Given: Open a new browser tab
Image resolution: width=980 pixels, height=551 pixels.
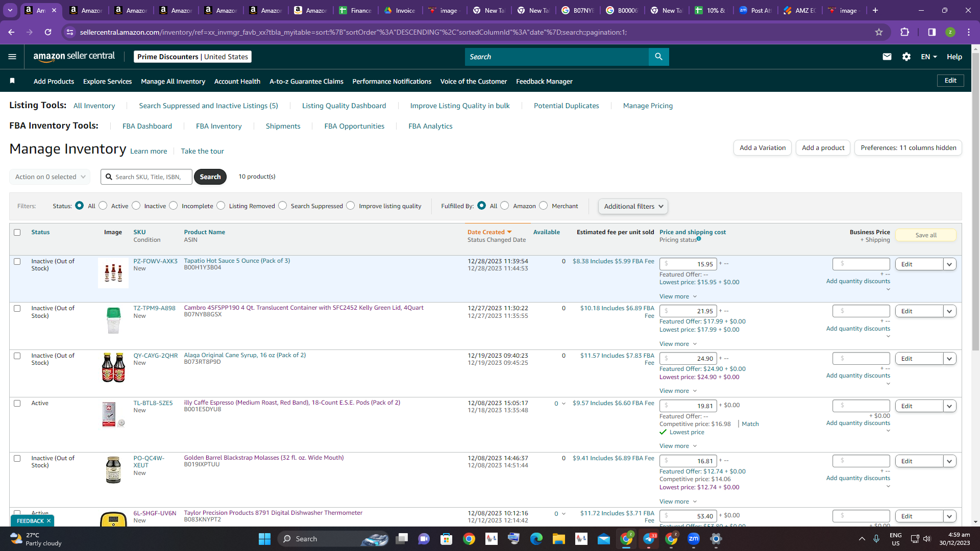Looking at the screenshot, I should (x=875, y=10).
